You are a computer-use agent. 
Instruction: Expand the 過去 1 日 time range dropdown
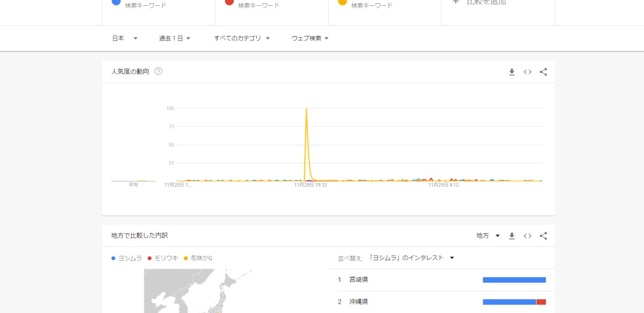174,39
